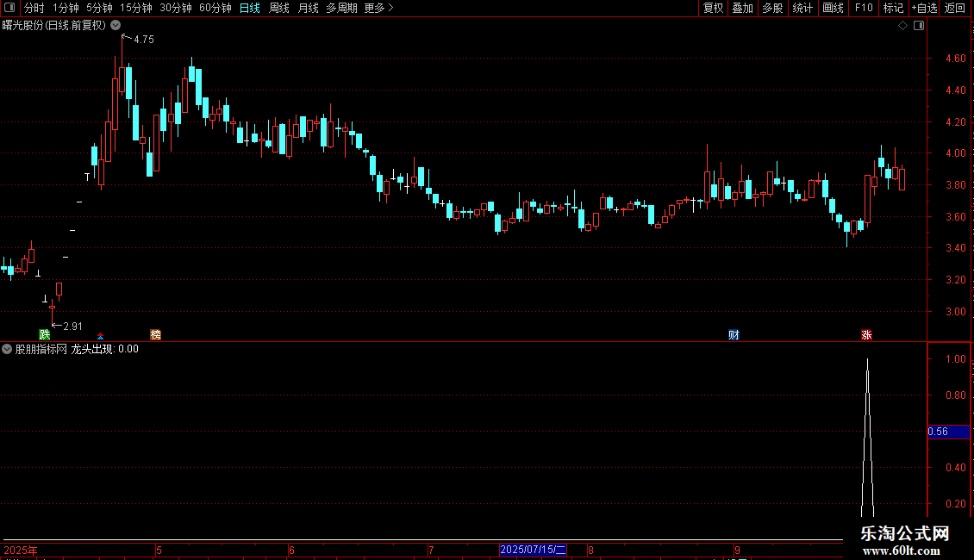Open 多周期 multi-period view

point(341,8)
